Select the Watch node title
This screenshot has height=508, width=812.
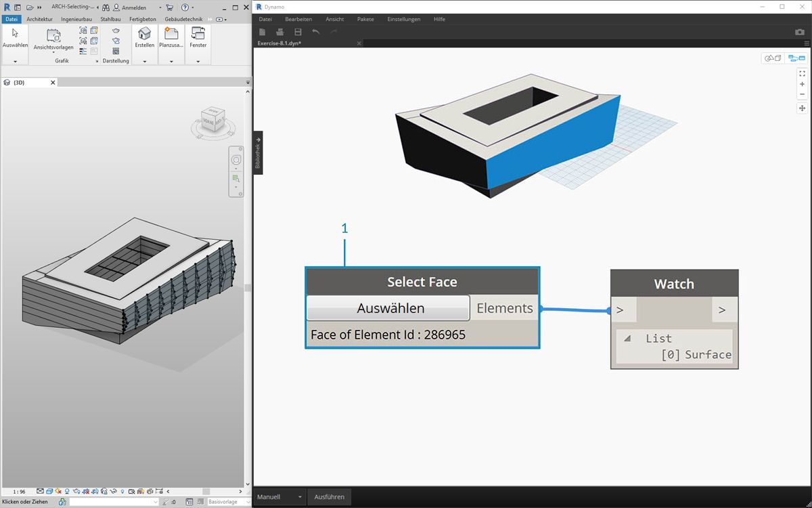674,284
